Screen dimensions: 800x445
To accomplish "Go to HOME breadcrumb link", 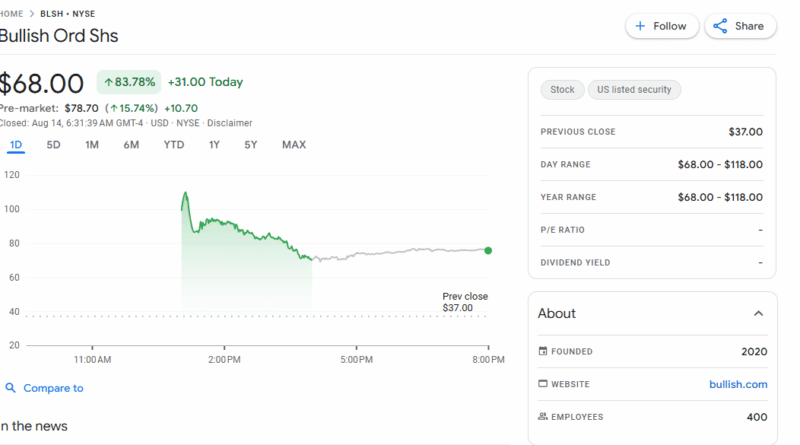I will 11,14.
